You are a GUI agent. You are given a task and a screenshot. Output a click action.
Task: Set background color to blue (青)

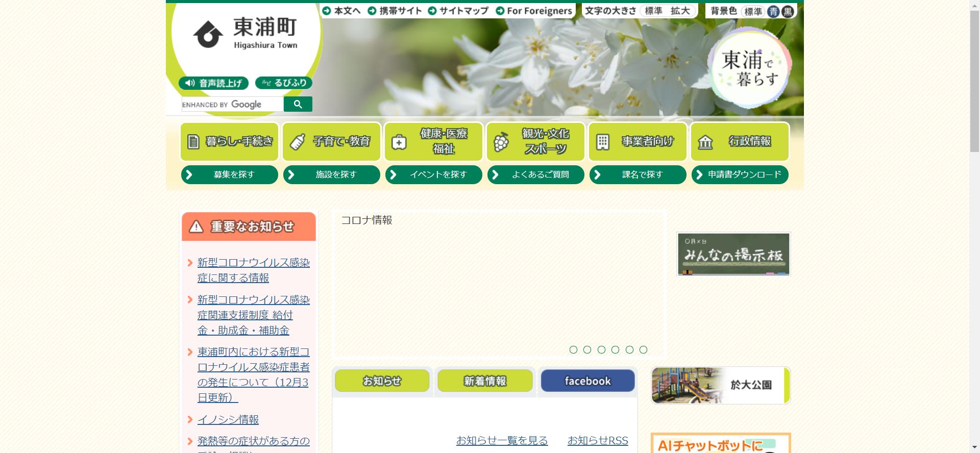(x=773, y=12)
